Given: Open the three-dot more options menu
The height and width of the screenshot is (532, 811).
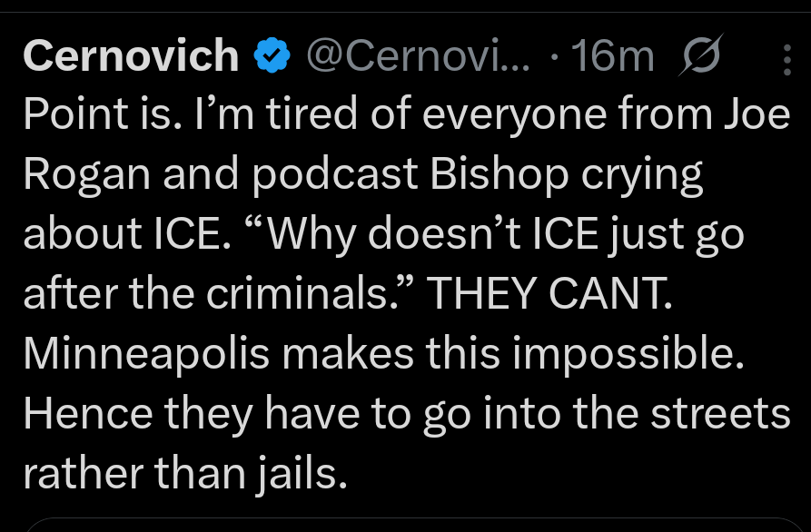Looking at the screenshot, I should (786, 60).
